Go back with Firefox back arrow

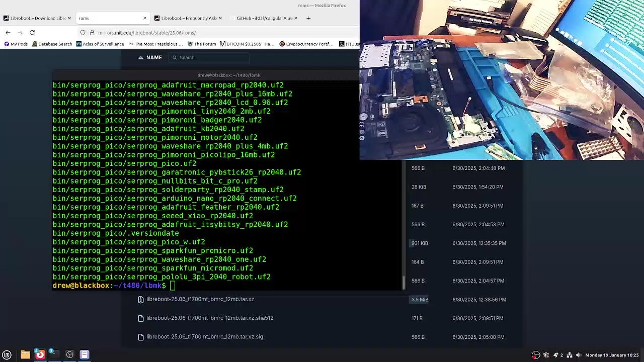[x=8, y=33]
